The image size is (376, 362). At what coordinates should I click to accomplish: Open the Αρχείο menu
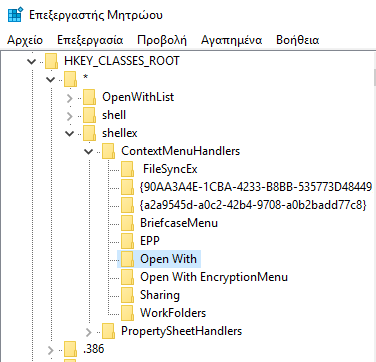(25, 40)
